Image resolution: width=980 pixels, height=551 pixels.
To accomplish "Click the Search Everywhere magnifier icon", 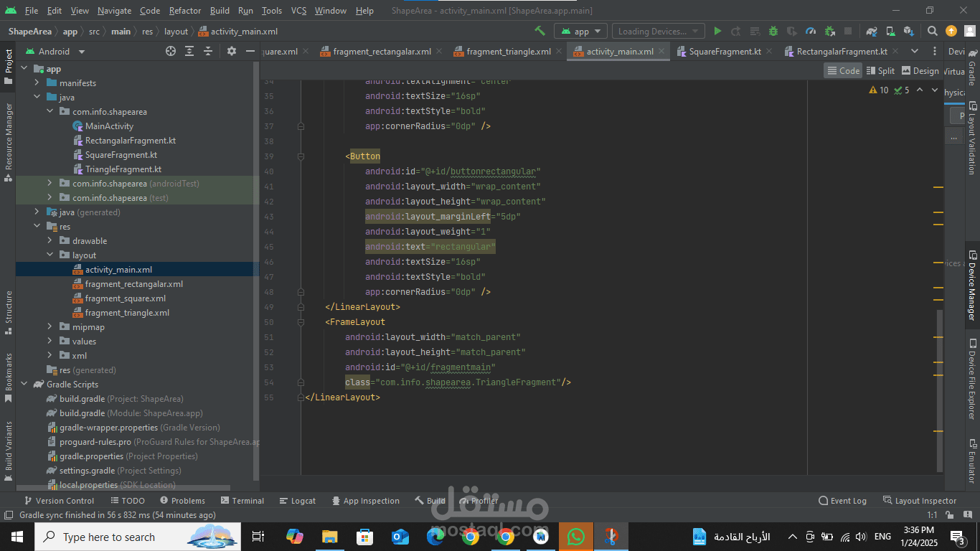I will [x=932, y=31].
